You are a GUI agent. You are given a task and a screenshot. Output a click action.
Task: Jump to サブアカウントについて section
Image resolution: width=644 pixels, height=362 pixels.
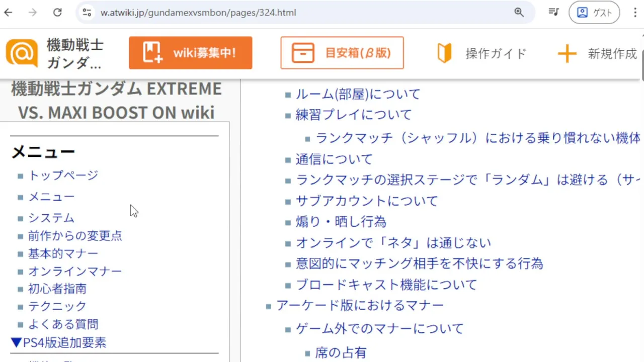tap(367, 201)
